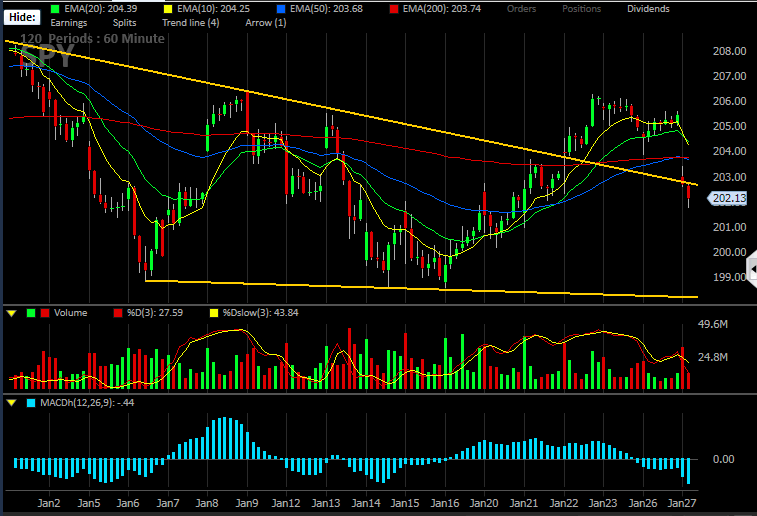The width and height of the screenshot is (757, 516).
Task: Click the red Volume color swatch
Action: pos(45,313)
